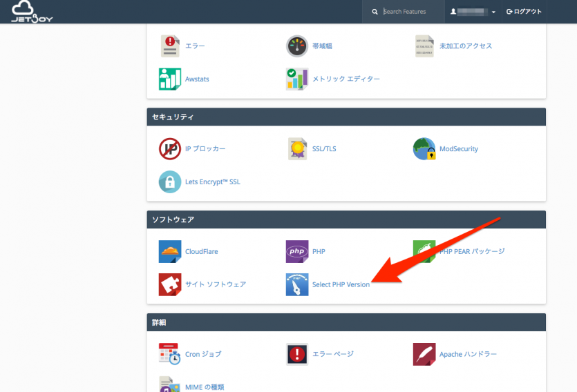Open the 帯域幅 gauge icon

pyautogui.click(x=297, y=46)
